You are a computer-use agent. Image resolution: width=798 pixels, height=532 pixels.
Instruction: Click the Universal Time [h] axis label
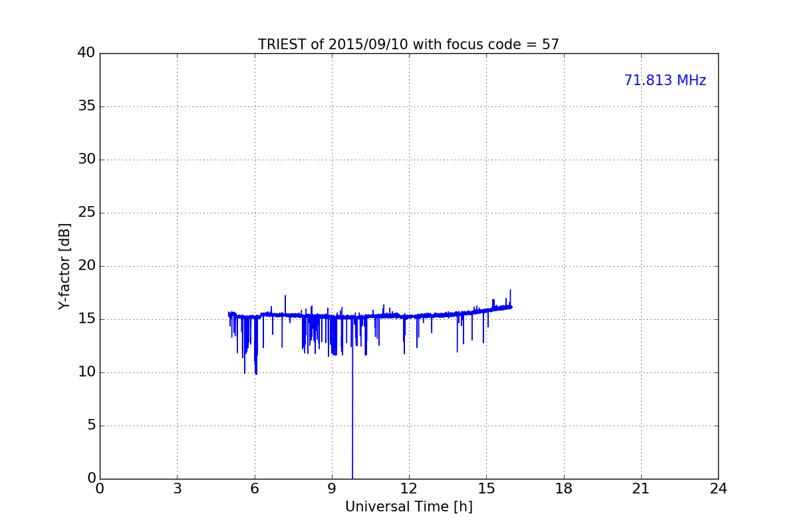(x=409, y=507)
